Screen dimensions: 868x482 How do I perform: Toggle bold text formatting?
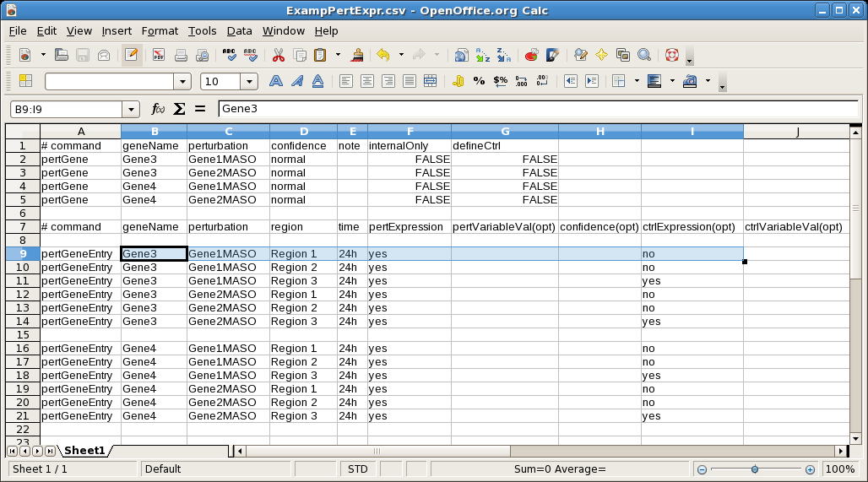pos(275,82)
